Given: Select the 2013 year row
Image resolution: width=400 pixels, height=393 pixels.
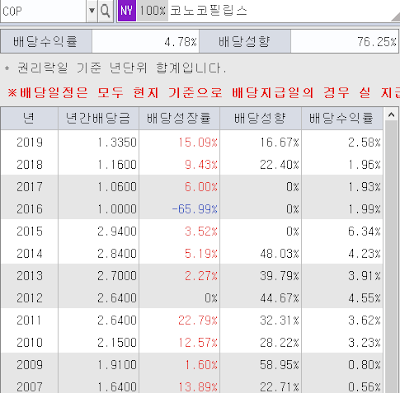Looking at the screenshot, I should (192, 276).
